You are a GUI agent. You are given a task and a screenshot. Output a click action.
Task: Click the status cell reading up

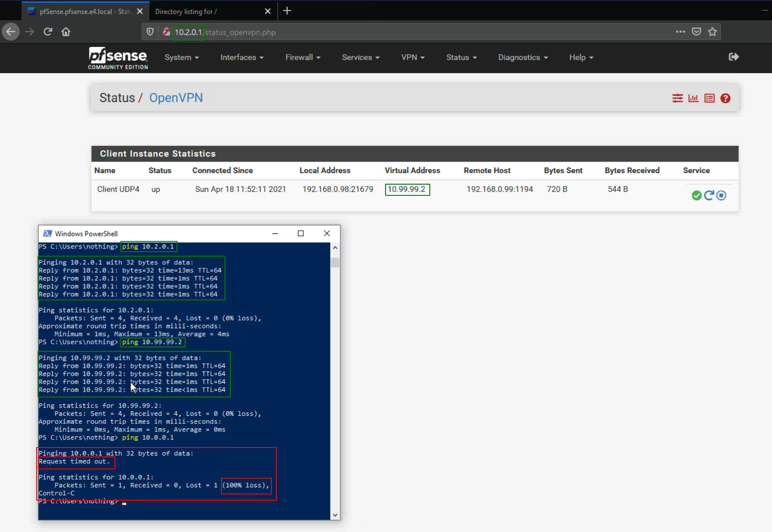[156, 189]
